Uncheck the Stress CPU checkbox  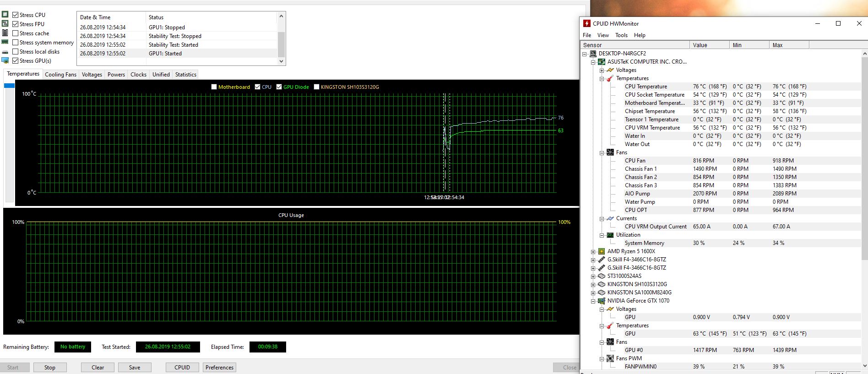pyautogui.click(x=16, y=15)
